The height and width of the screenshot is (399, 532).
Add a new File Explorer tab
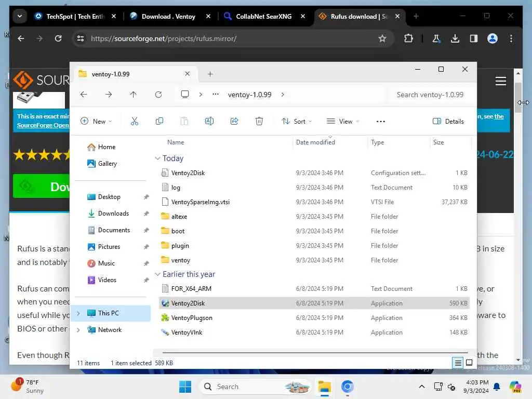click(x=210, y=74)
